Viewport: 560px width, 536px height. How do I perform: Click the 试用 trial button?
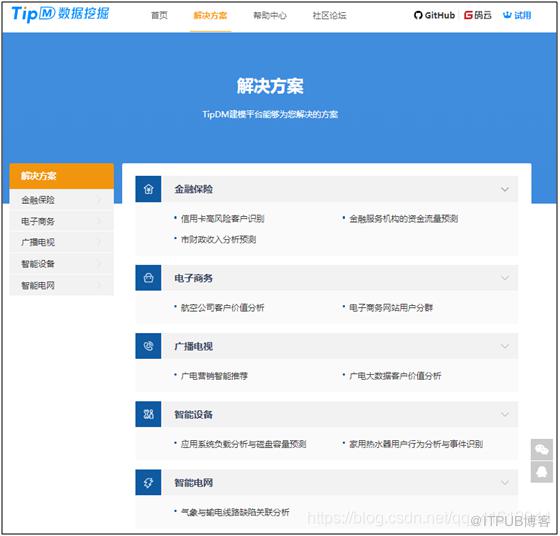tap(517, 15)
